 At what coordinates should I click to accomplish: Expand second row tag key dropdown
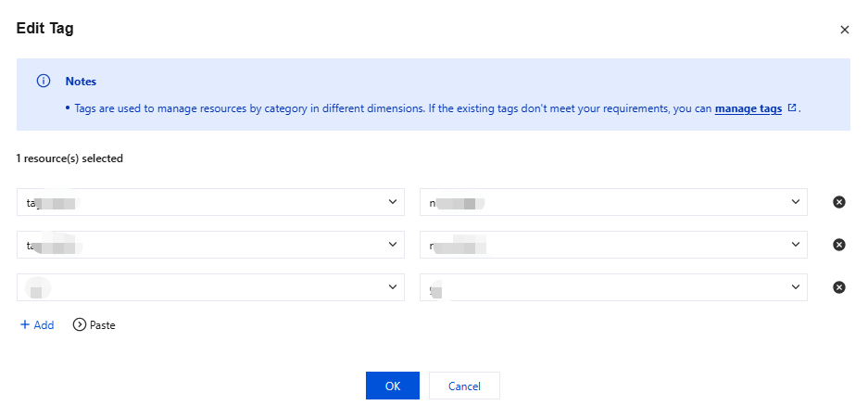click(x=393, y=245)
